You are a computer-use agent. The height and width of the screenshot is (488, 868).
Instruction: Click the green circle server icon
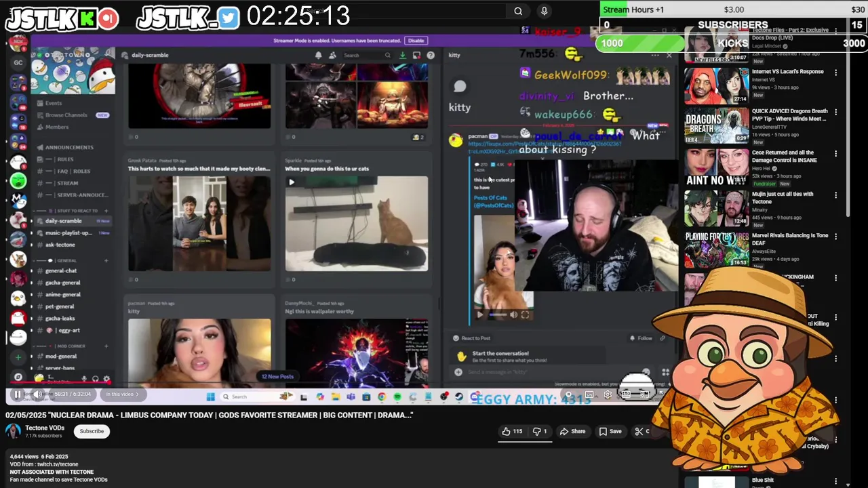click(x=18, y=181)
